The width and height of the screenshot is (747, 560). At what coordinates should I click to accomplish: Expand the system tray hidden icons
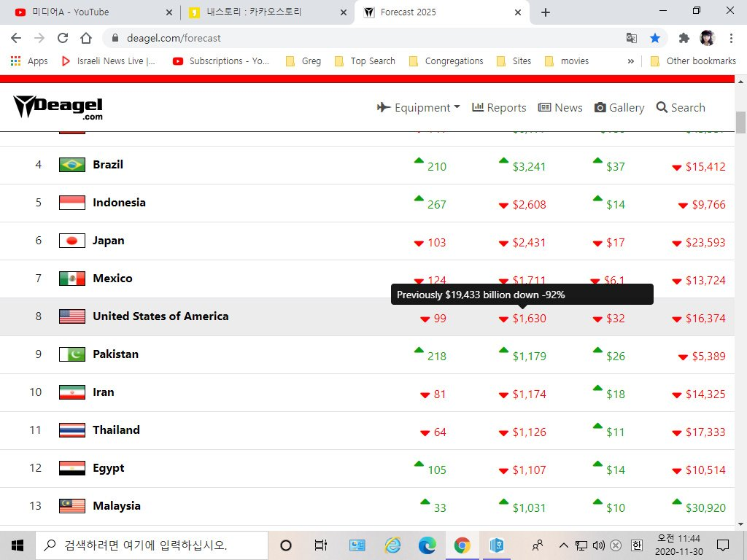tap(563, 545)
